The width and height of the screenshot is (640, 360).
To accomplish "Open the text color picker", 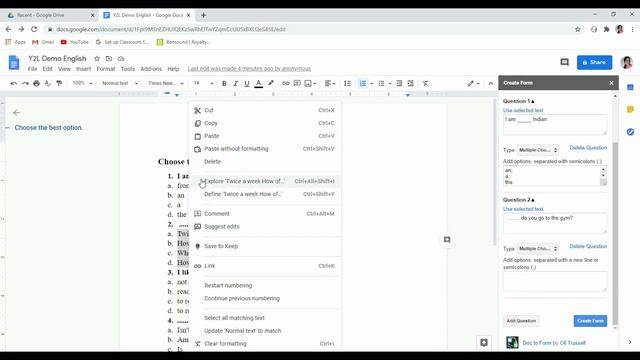I will [258, 83].
